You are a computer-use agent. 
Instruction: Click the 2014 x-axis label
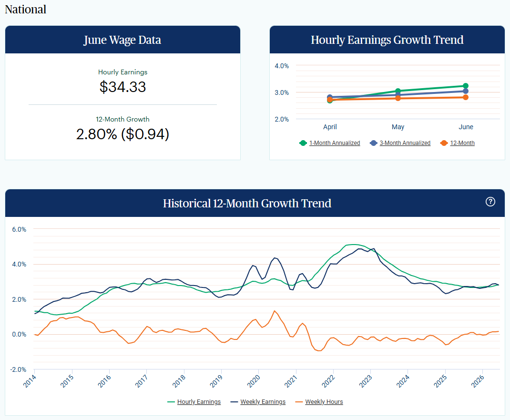pyautogui.click(x=30, y=380)
